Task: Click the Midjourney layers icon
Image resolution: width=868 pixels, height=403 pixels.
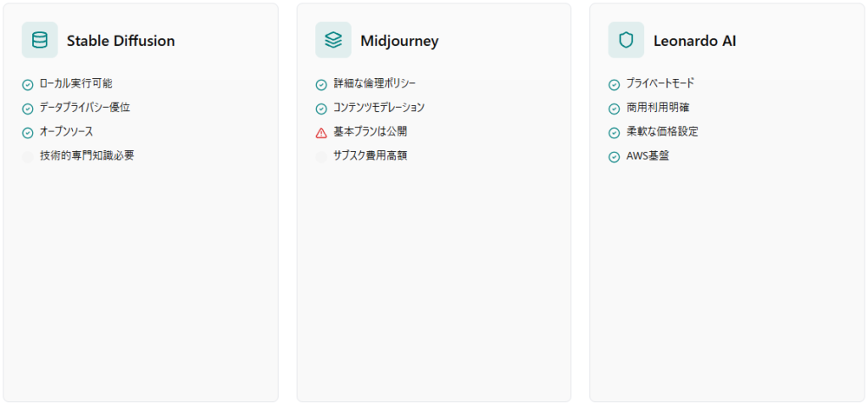Action: (333, 40)
